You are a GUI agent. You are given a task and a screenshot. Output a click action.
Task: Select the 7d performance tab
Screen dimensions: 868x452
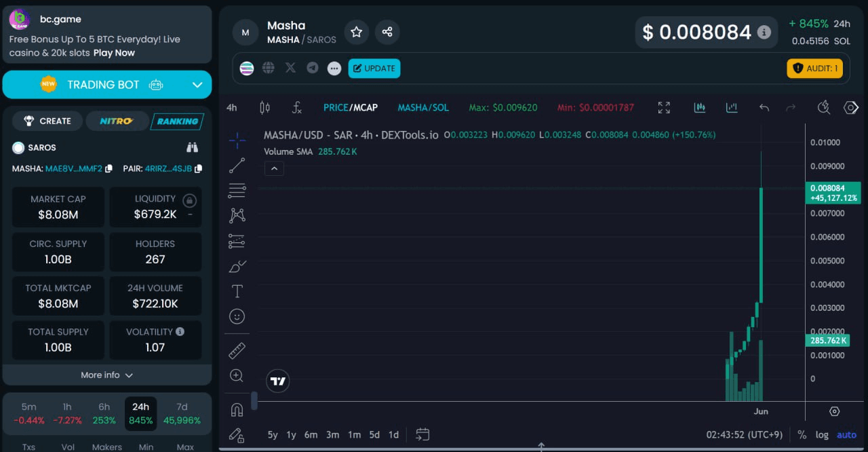pos(182,413)
